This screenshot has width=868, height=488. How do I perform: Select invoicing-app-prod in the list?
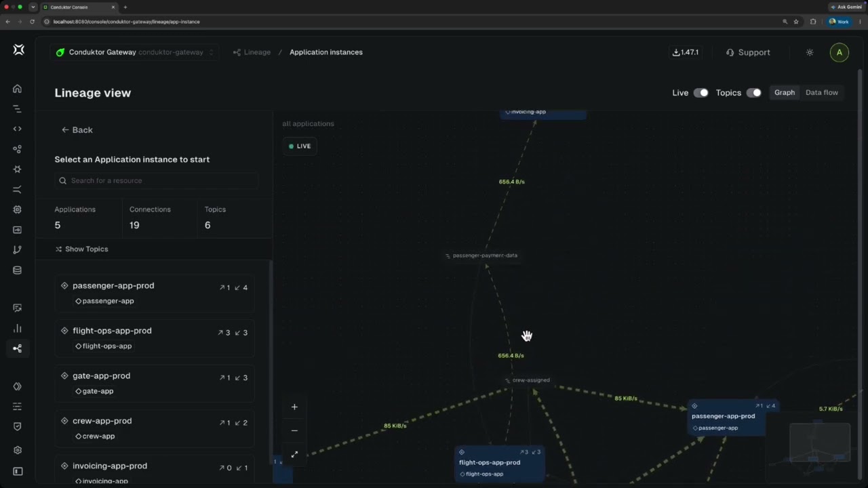click(155, 470)
